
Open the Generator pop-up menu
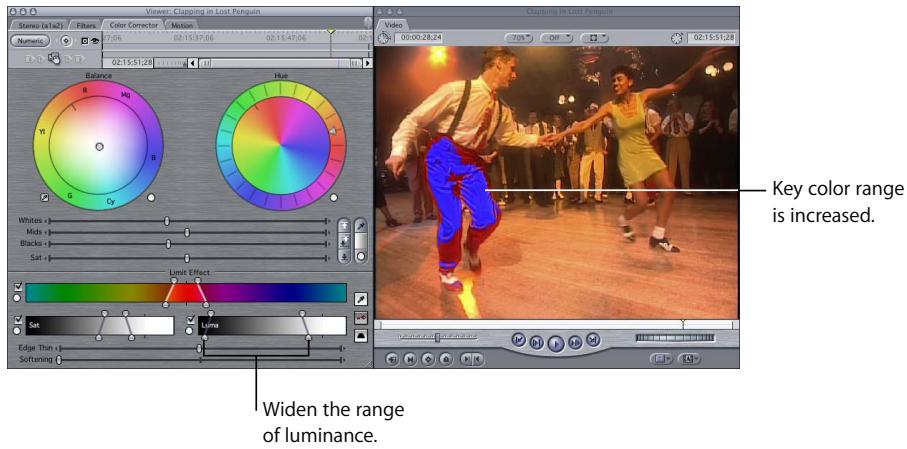(x=689, y=359)
